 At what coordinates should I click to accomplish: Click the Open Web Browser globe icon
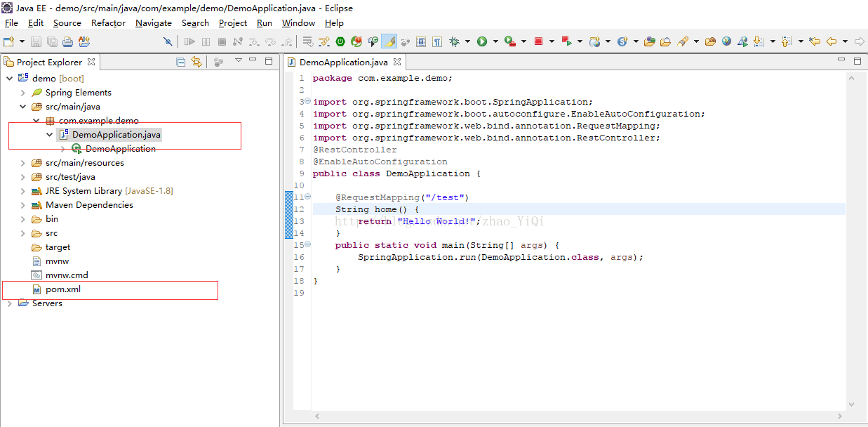726,41
